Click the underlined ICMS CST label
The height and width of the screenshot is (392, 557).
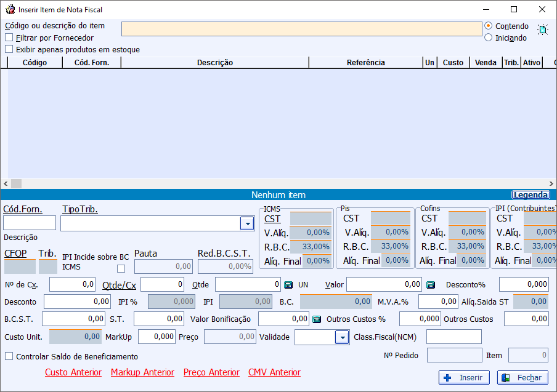coord(272,219)
